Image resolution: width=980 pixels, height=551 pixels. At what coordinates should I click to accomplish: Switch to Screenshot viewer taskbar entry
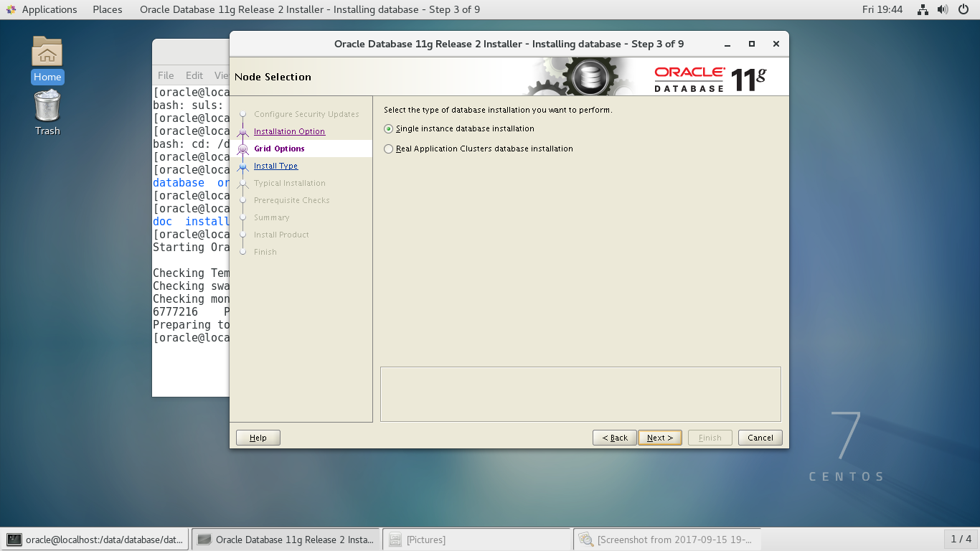(x=667, y=540)
